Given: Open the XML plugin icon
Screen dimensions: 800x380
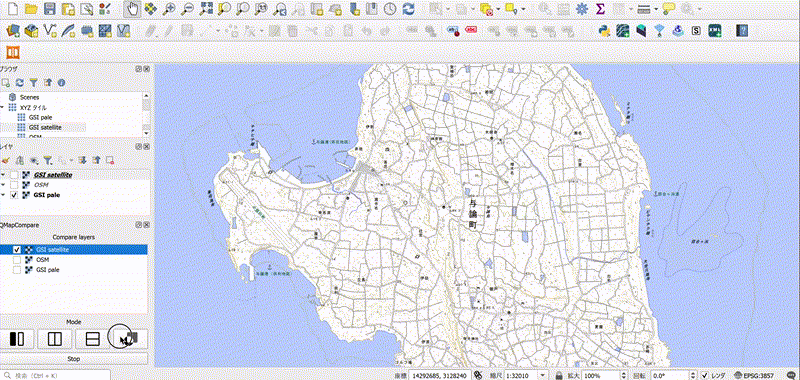Looking at the screenshot, I should (714, 31).
